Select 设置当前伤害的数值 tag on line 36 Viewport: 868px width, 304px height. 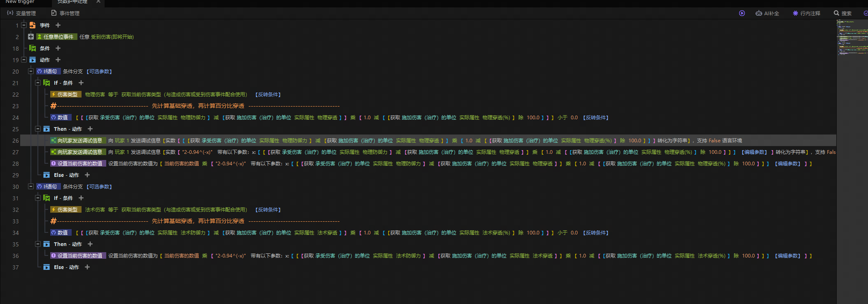(x=78, y=255)
